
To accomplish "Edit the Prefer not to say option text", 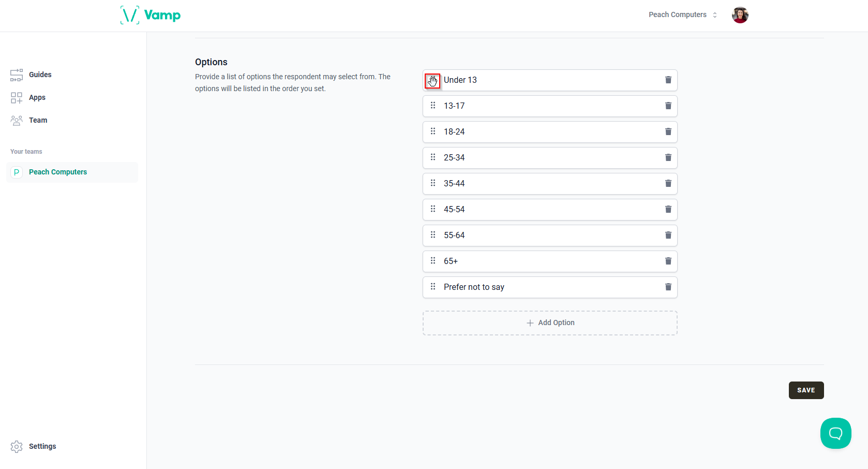I will coord(551,287).
